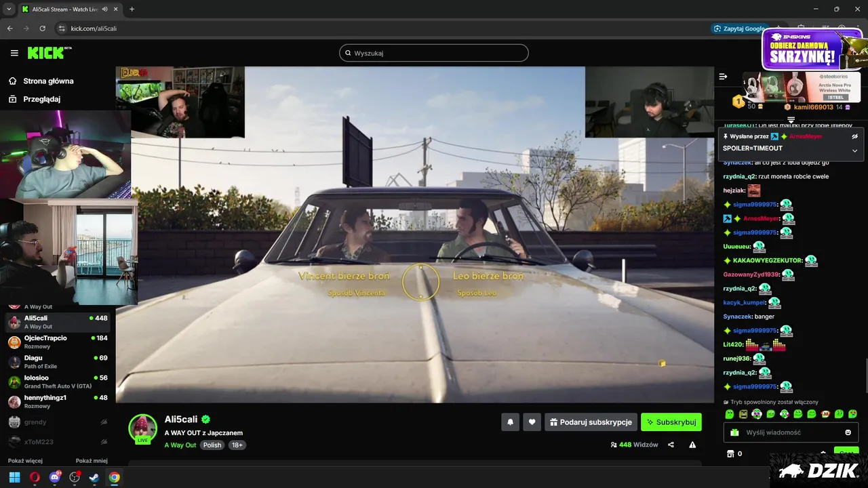
Task: Open Windows Start menu
Action: coord(14,477)
